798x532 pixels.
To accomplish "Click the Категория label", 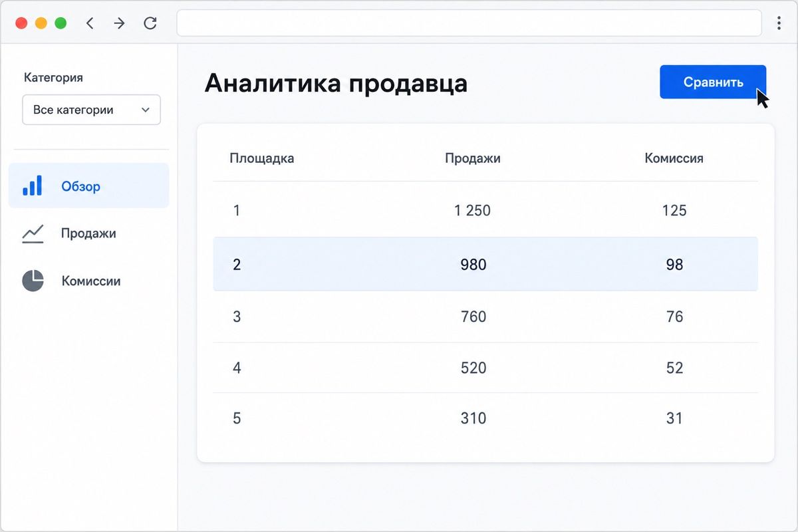I will click(x=53, y=78).
